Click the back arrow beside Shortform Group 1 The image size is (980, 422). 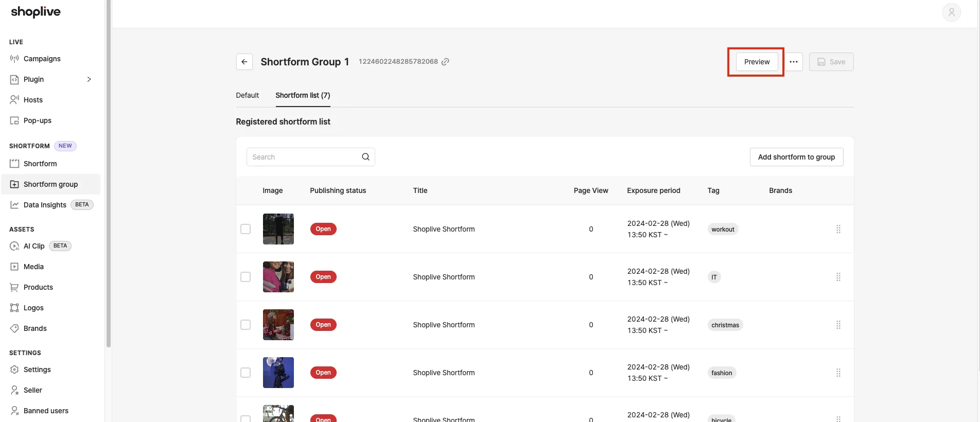click(x=244, y=62)
